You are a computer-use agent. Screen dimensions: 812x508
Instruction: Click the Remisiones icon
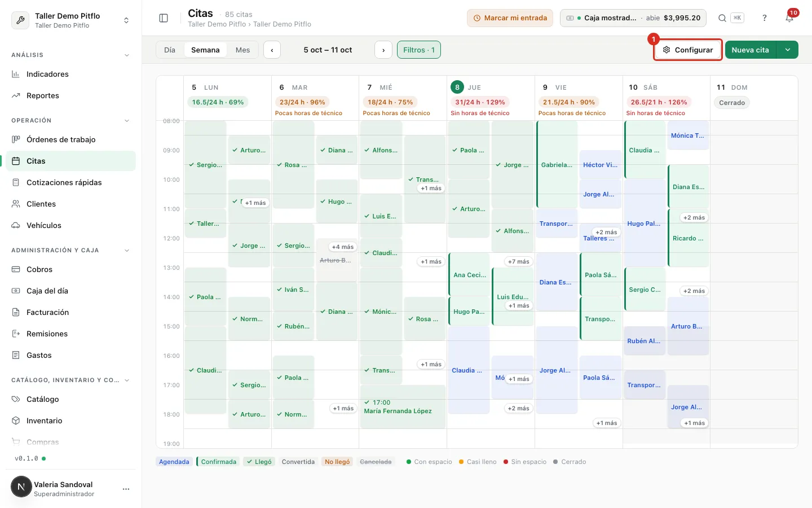(x=16, y=334)
